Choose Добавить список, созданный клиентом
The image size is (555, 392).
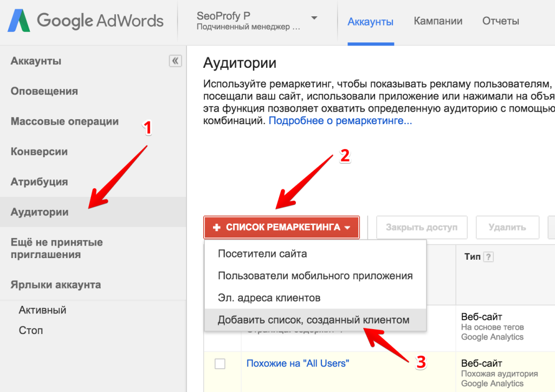click(315, 320)
